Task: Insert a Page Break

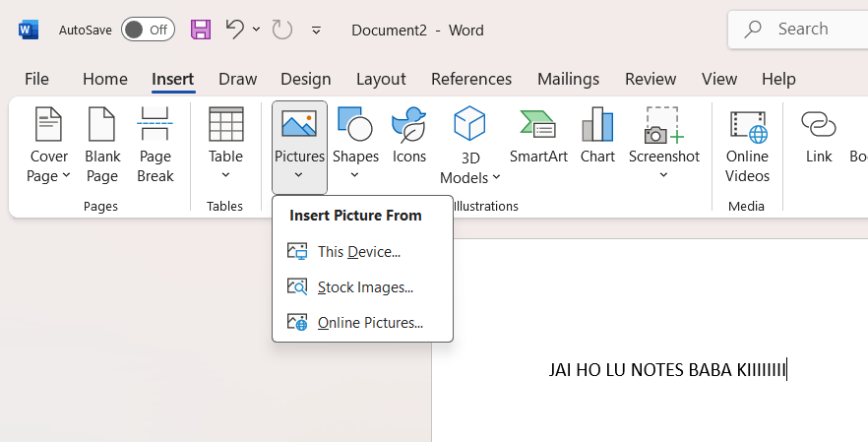Action: [155, 146]
